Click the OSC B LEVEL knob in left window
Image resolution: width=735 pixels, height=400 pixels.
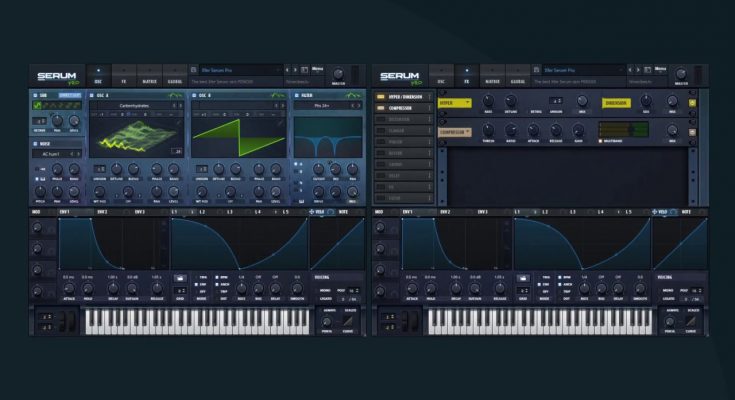[276, 191]
